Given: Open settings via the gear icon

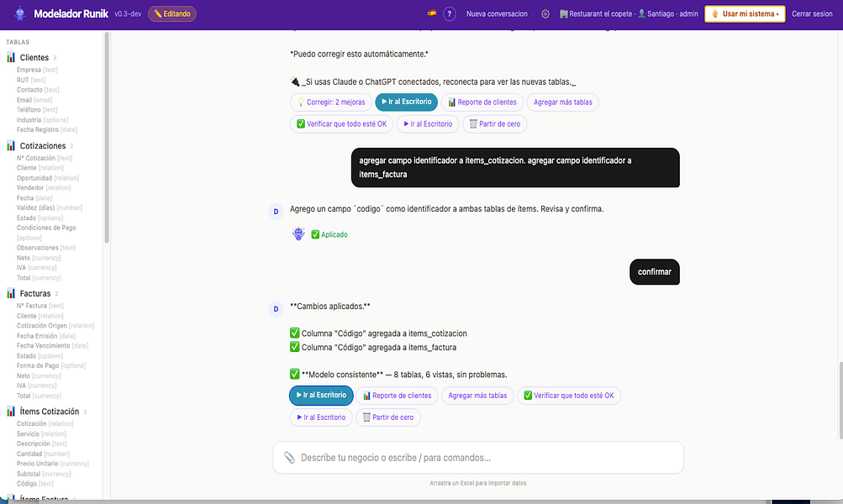Looking at the screenshot, I should pyautogui.click(x=545, y=14).
